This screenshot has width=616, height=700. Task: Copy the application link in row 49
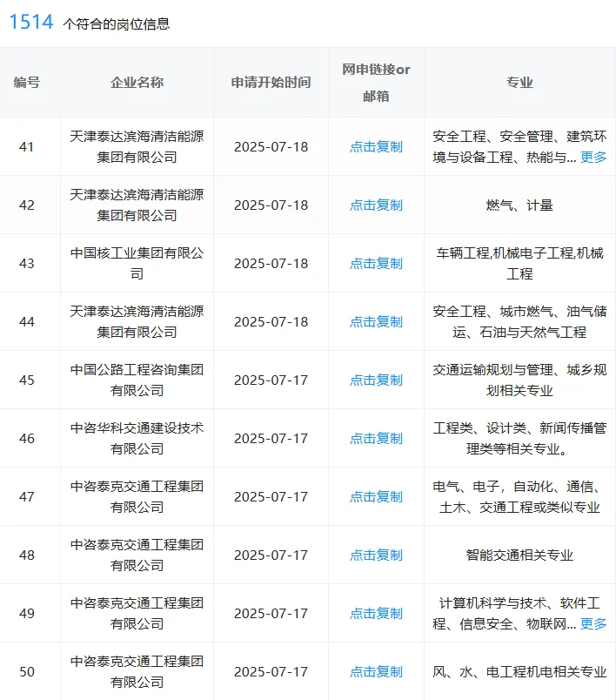click(376, 614)
